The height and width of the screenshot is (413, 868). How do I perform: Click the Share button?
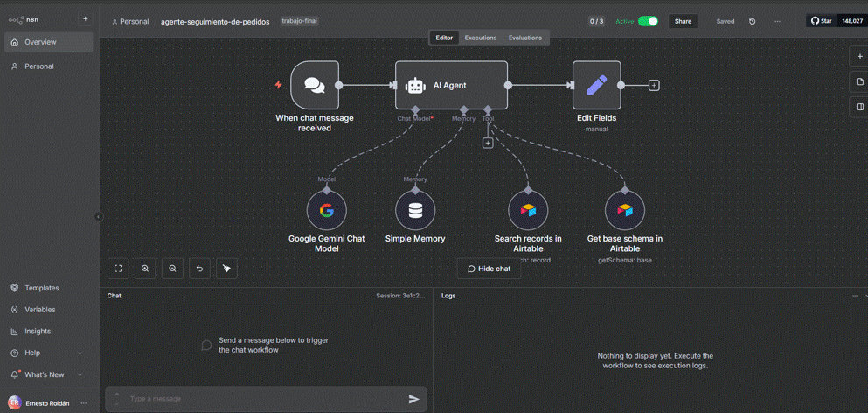point(683,21)
